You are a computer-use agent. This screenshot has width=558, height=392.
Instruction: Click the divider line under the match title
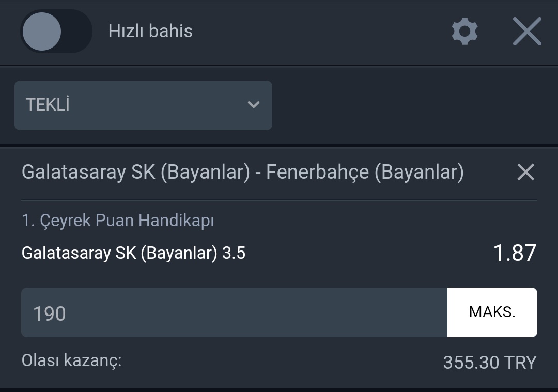[280, 200]
